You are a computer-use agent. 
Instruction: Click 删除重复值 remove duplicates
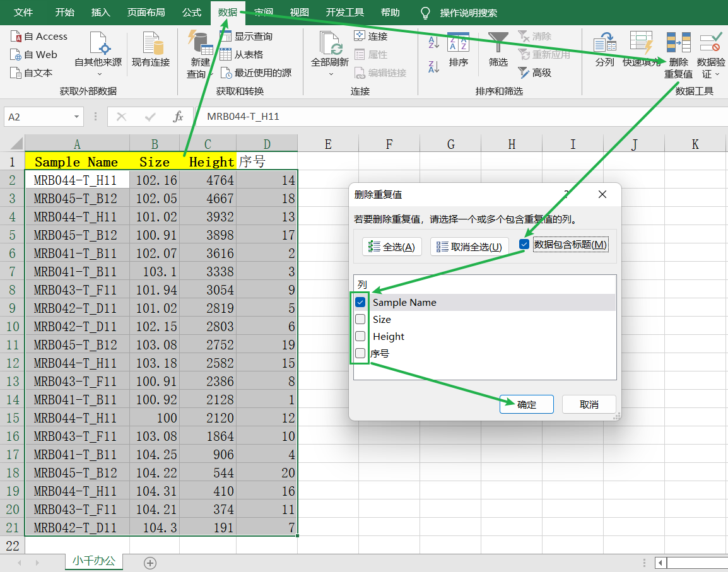678,55
